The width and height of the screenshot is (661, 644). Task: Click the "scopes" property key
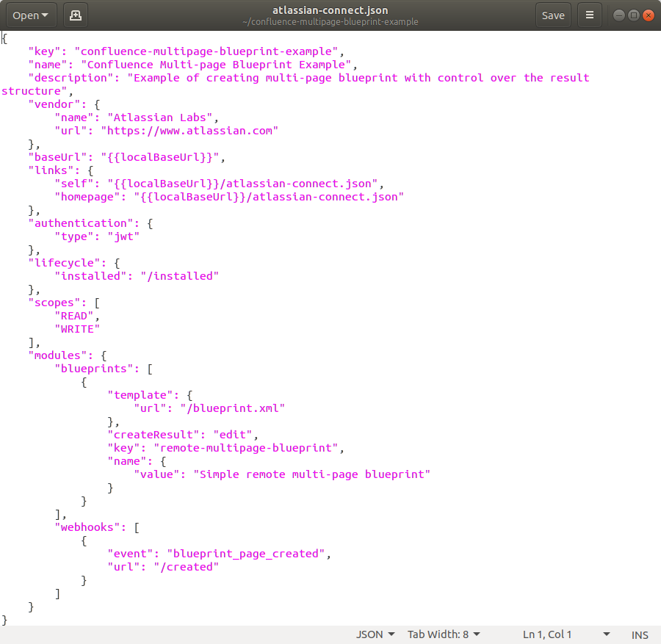pyautogui.click(x=54, y=303)
